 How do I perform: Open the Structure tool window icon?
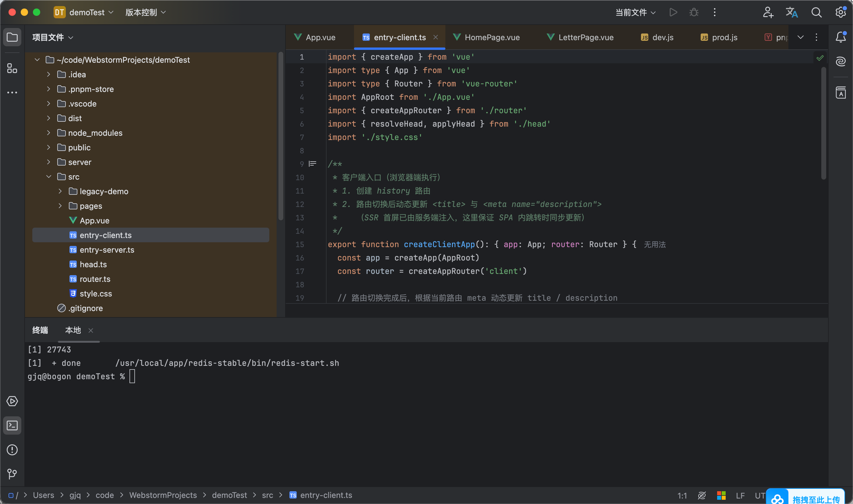[x=12, y=68]
